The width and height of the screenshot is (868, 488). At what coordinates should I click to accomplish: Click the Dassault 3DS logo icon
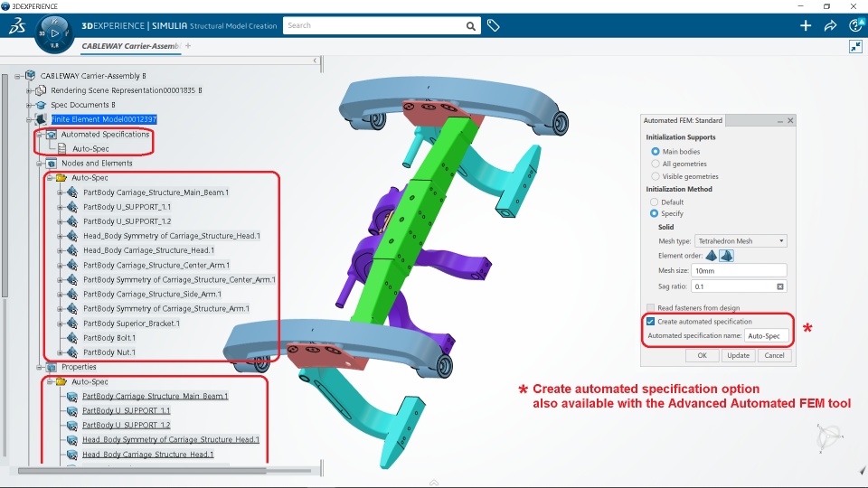tap(17, 25)
